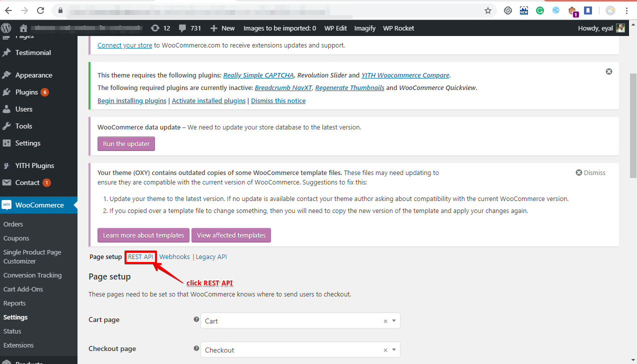Click Learn more about templates
The image size is (637, 364).
[x=143, y=235]
